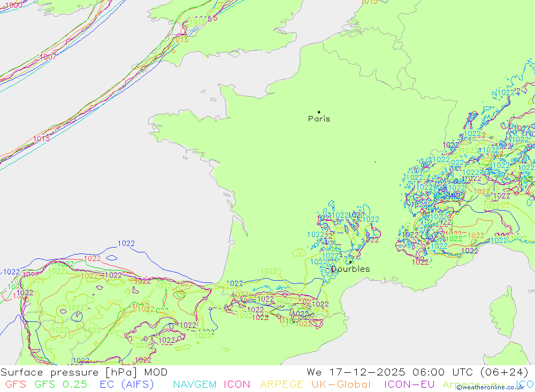This screenshot has width=535, height=392.
Task: Select the orange UK-Global legend entry
Action: click(x=341, y=385)
